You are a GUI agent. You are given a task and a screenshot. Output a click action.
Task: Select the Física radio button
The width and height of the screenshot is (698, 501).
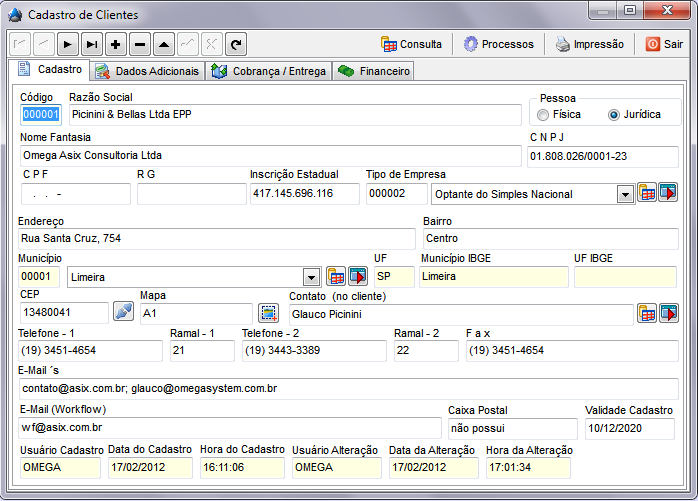[x=545, y=115]
